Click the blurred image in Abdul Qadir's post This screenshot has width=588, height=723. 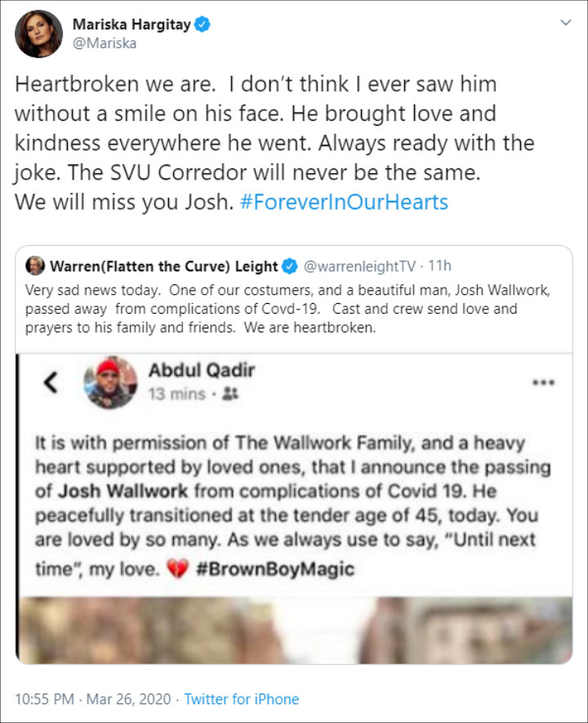tap(294, 619)
